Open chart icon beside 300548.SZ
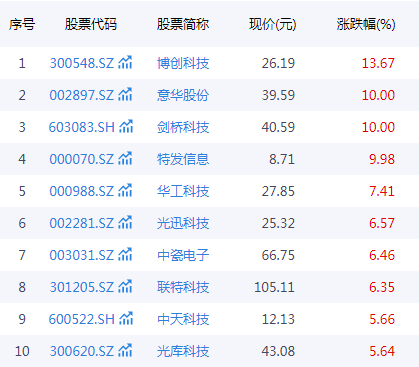 pyautogui.click(x=125, y=62)
